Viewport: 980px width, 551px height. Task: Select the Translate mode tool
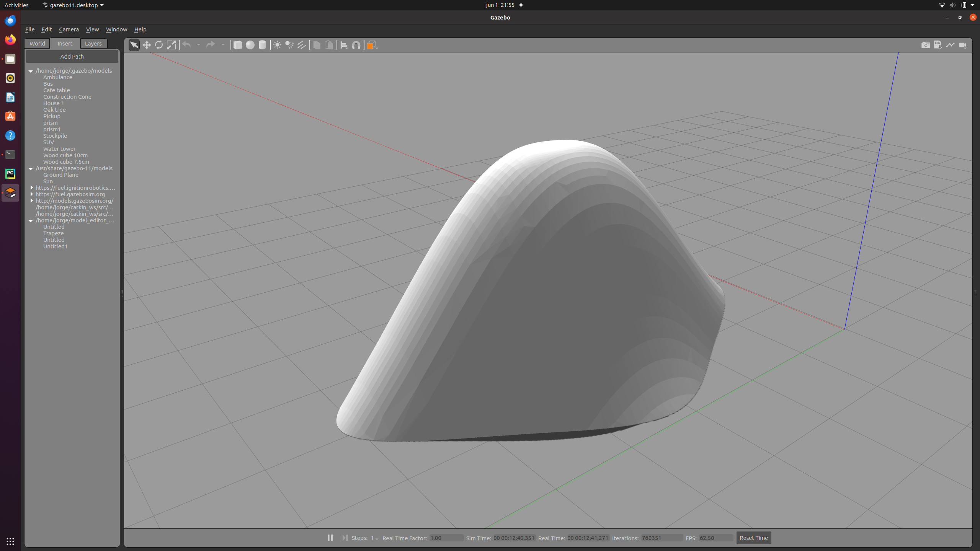147,45
